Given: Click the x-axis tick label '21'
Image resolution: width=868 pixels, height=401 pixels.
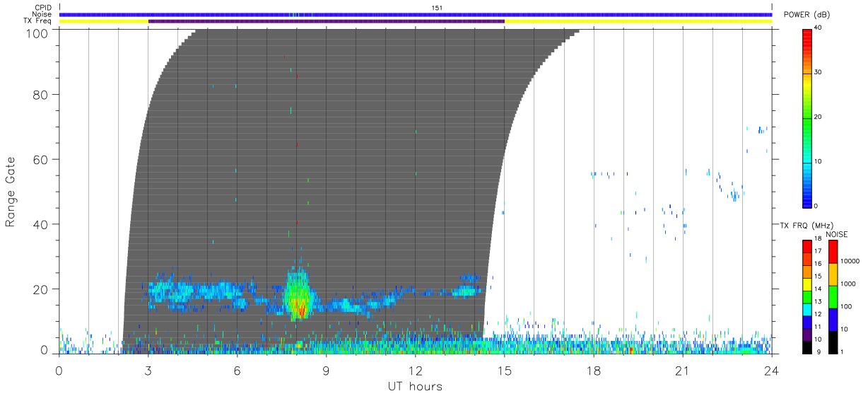Looking at the screenshot, I should click(x=683, y=371).
